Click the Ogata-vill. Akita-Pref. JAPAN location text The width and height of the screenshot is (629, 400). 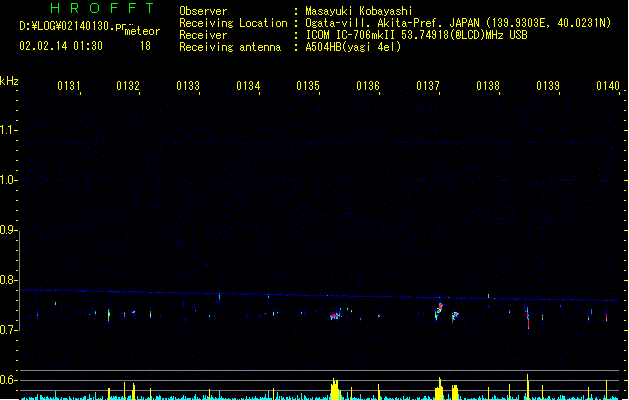[458, 23]
